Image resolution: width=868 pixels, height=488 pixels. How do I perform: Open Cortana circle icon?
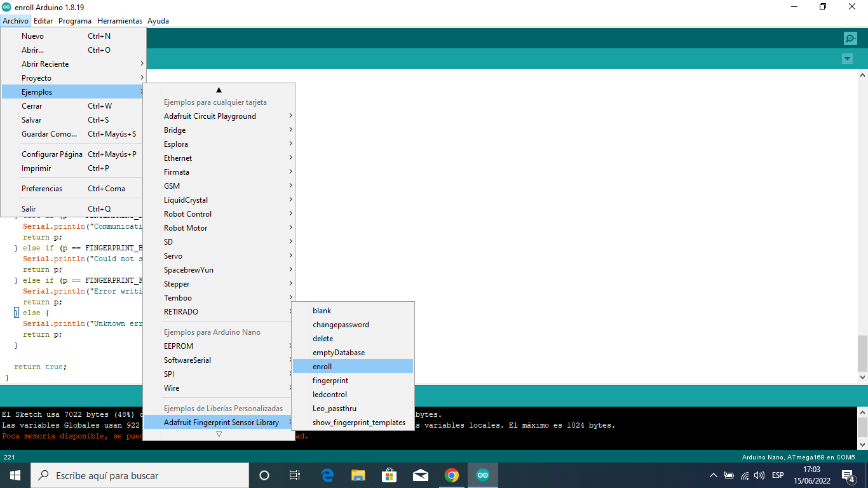264,475
